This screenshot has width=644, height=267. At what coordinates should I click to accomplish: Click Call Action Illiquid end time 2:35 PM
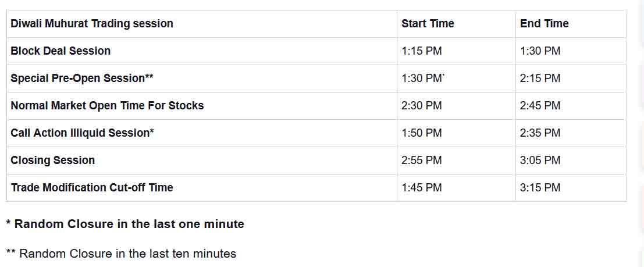tap(540, 133)
